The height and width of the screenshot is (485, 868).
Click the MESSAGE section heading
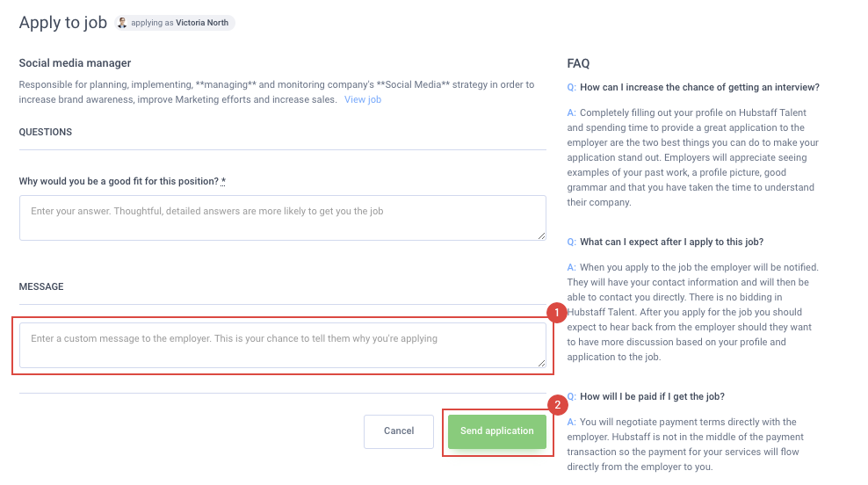tap(41, 286)
